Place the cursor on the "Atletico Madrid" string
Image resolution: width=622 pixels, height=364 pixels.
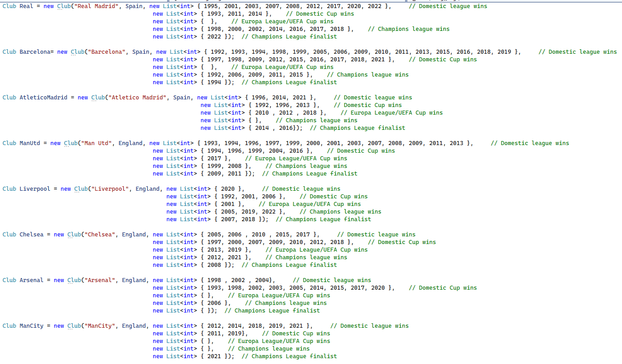[x=136, y=98]
